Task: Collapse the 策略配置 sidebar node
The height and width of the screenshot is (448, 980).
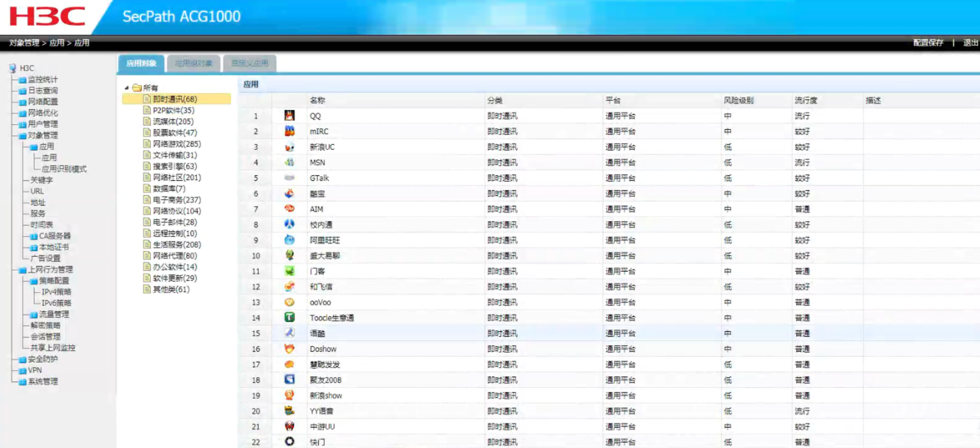Action: tap(33, 281)
